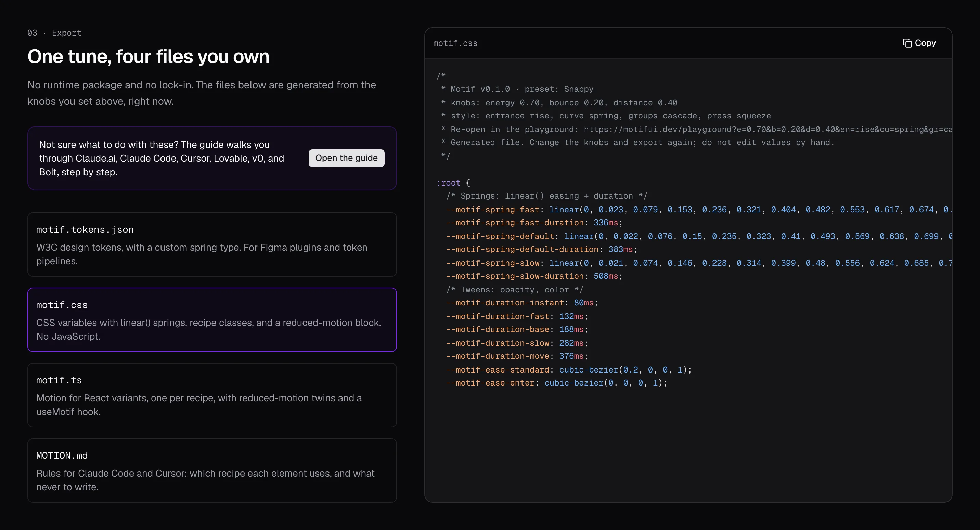Click the "--motif-spring-slow" variable name

click(493, 263)
